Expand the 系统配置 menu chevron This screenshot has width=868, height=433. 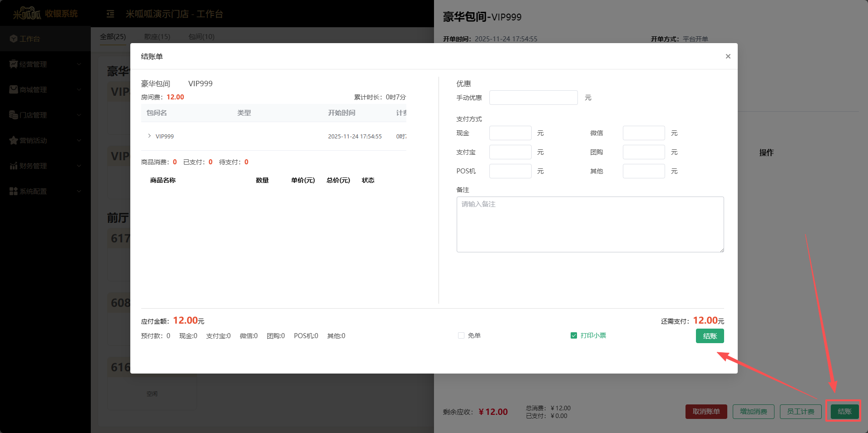pos(79,192)
